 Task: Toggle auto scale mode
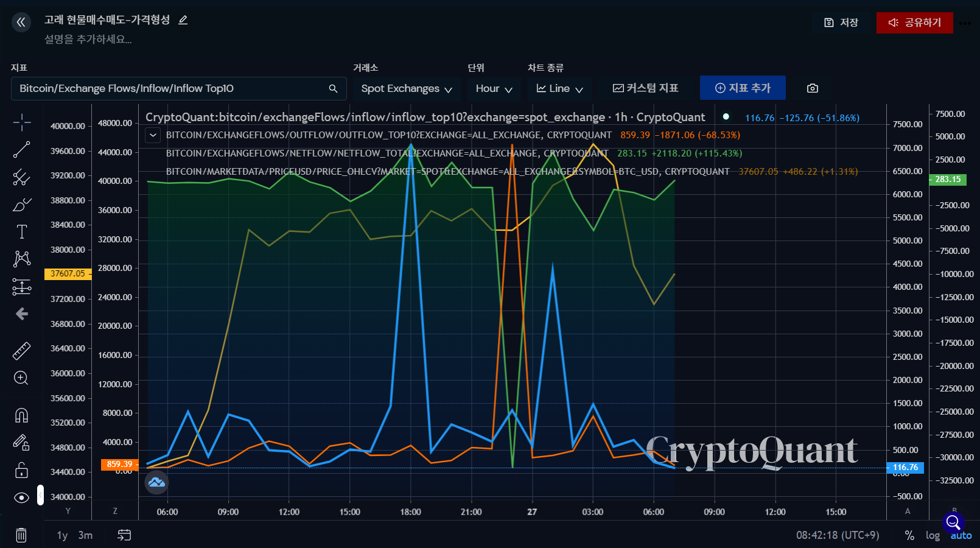(x=961, y=536)
